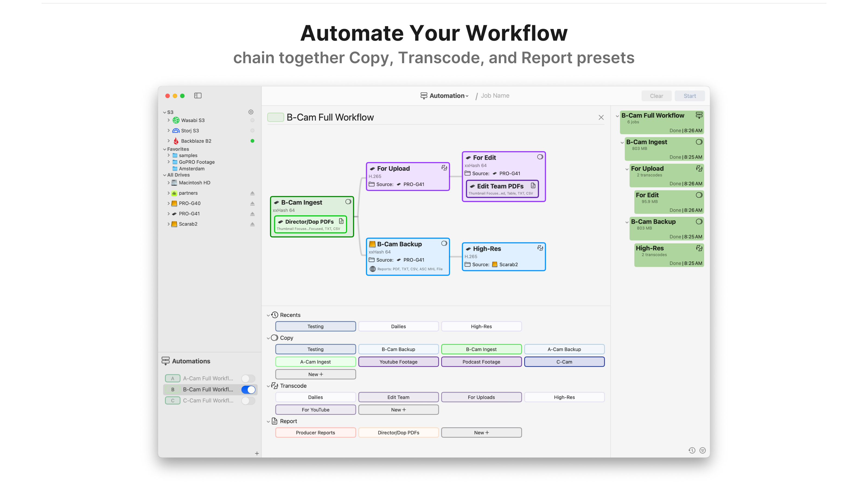
Task: Click report icon on Director/Dop PDFs node
Action: 341,221
